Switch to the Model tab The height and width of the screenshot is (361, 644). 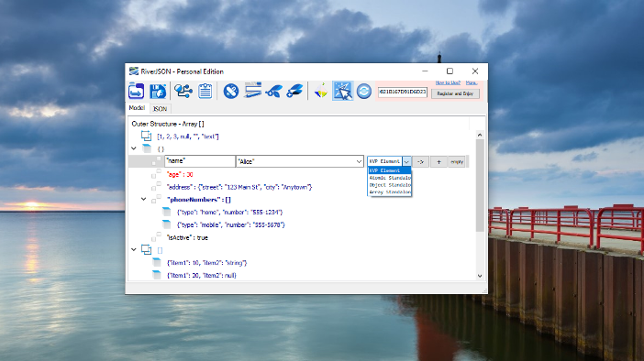[137, 108]
